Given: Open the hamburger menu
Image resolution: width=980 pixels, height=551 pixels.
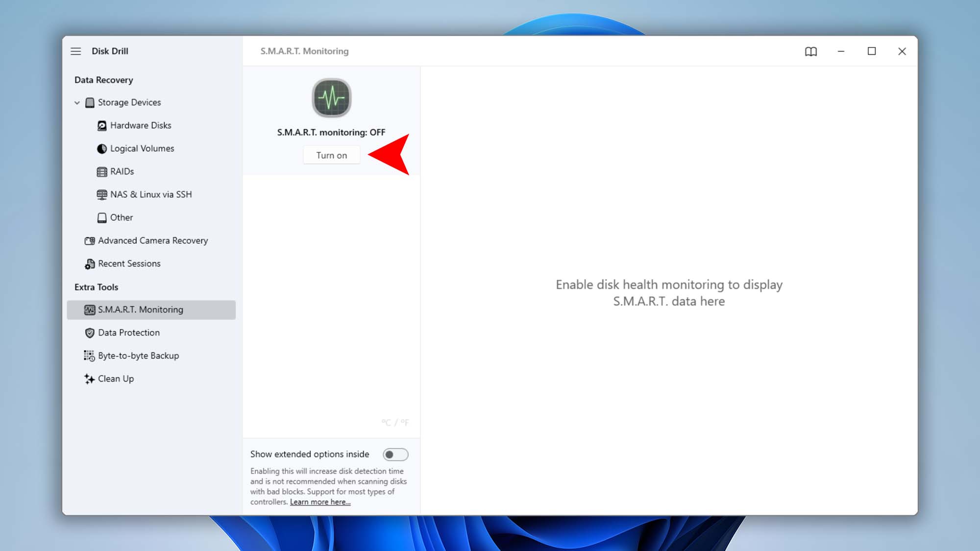Looking at the screenshot, I should pos(76,51).
